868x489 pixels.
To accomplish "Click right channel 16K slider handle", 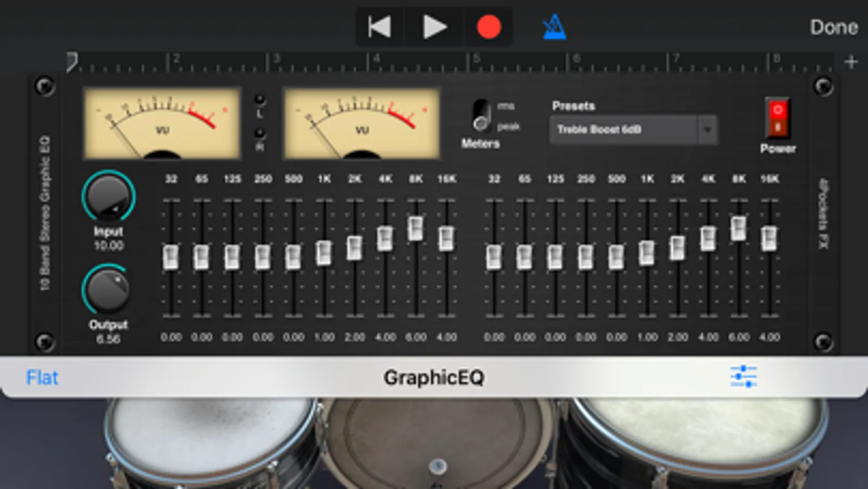I will 769,239.
